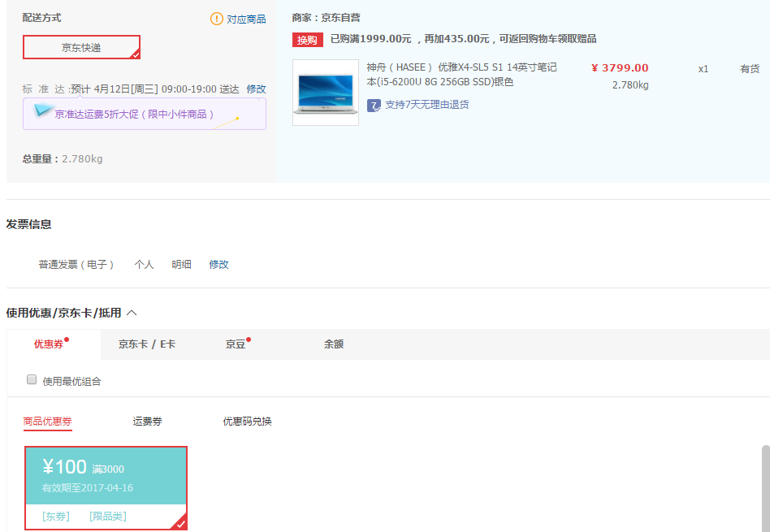Image resolution: width=770 pixels, height=532 pixels.
Task: Open the 京准达运费5折大促 promotion banner
Action: coord(145,114)
